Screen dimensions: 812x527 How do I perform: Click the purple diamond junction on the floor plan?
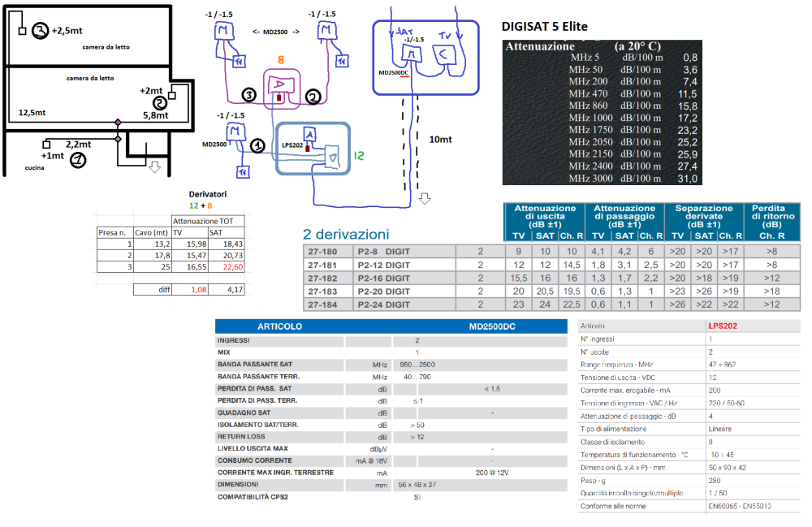click(x=119, y=123)
